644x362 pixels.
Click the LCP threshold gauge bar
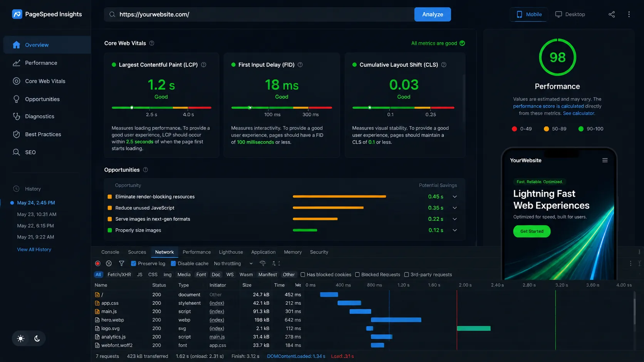point(161,108)
